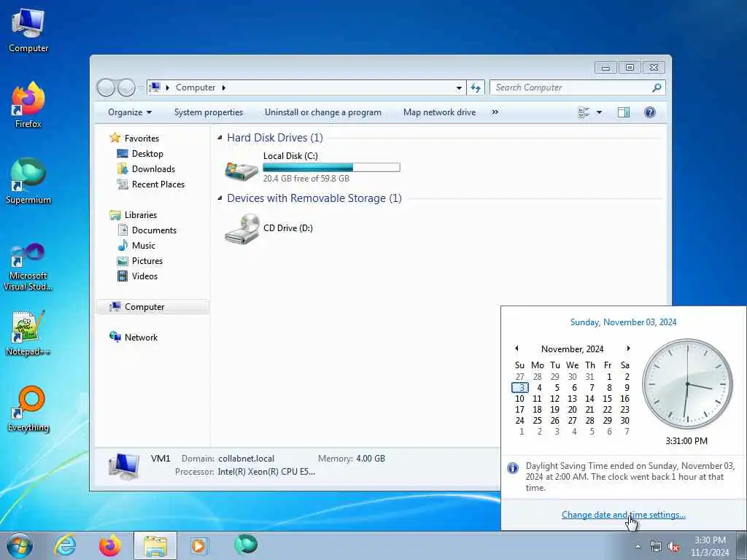Show more toolbar commands chevron

(x=495, y=112)
